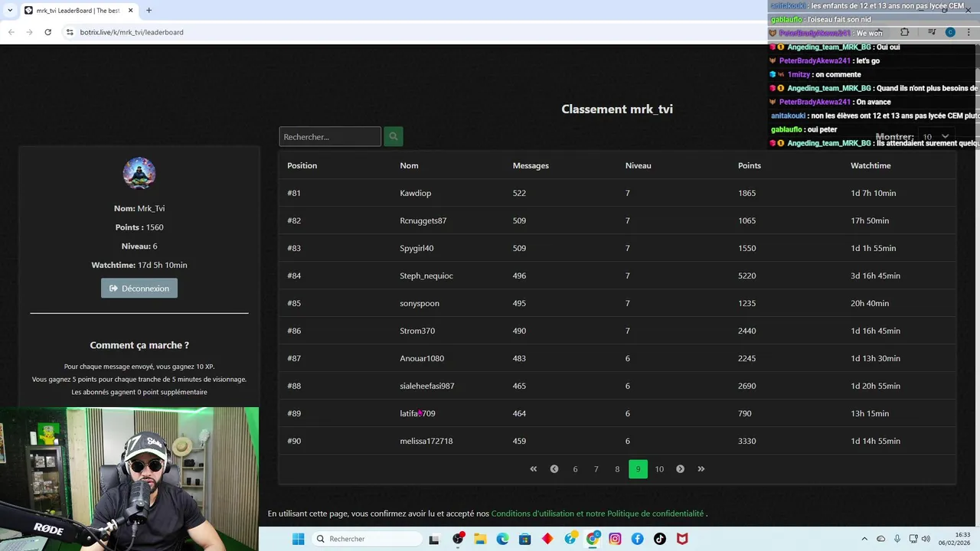Click the Points column header
The height and width of the screenshot is (551, 980).
750,165
